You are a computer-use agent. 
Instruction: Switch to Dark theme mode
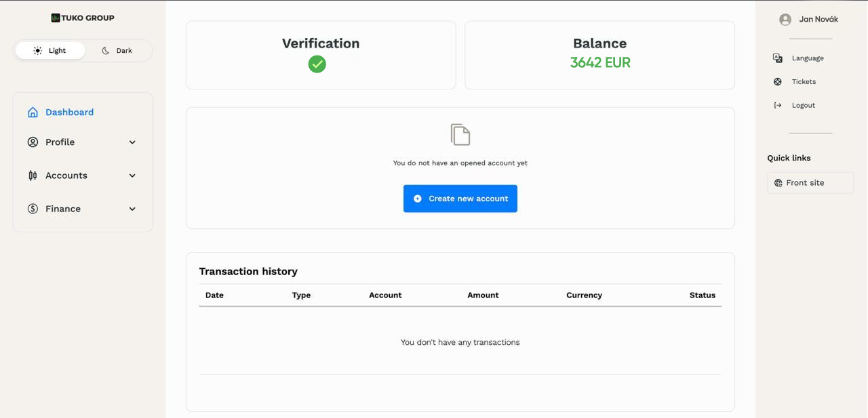[117, 51]
